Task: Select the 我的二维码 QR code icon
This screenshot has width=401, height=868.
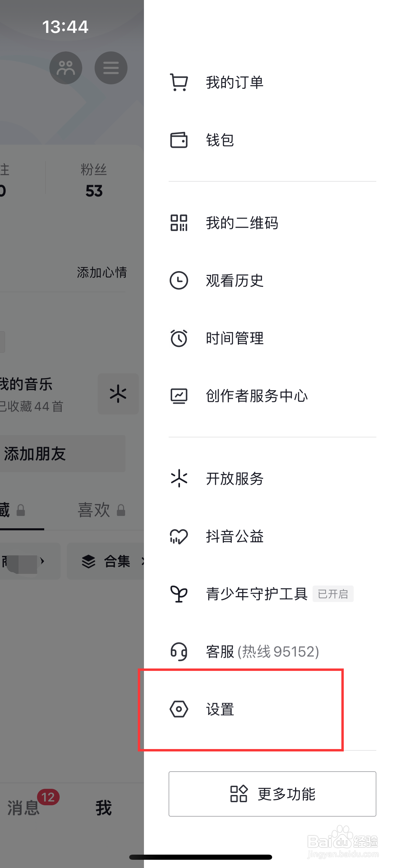Action: 179,223
